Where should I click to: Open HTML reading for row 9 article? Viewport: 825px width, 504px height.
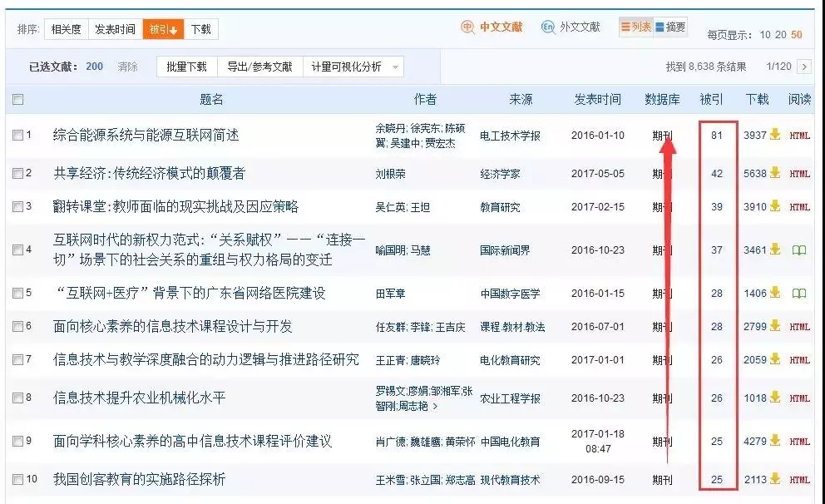pyautogui.click(x=799, y=442)
